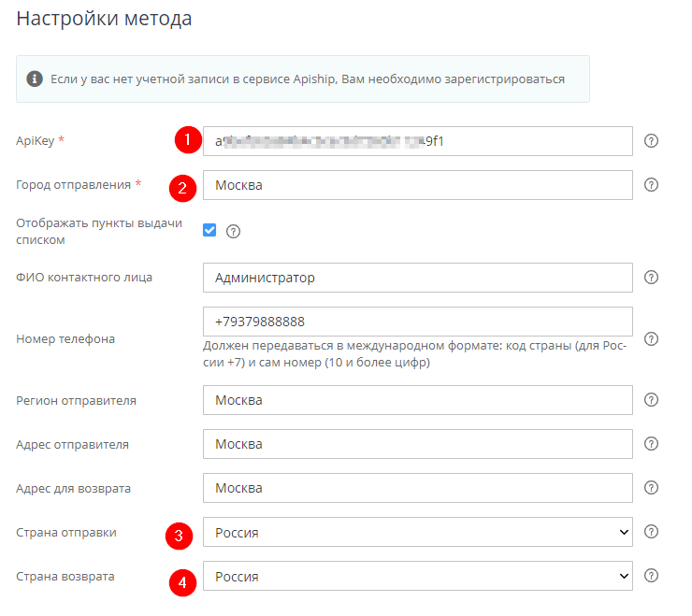Open help for Адрес отправителя field
This screenshot has height=616, width=692.
652,444
